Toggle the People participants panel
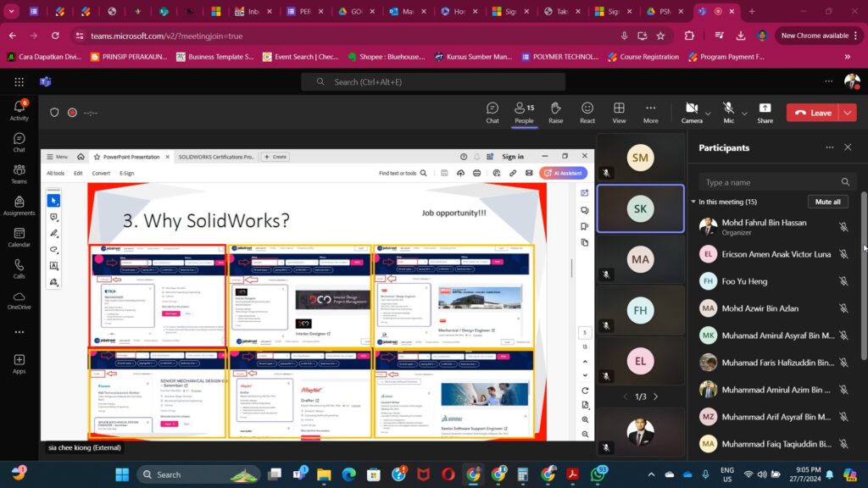Viewport: 868px width, 488px height. 524,113
